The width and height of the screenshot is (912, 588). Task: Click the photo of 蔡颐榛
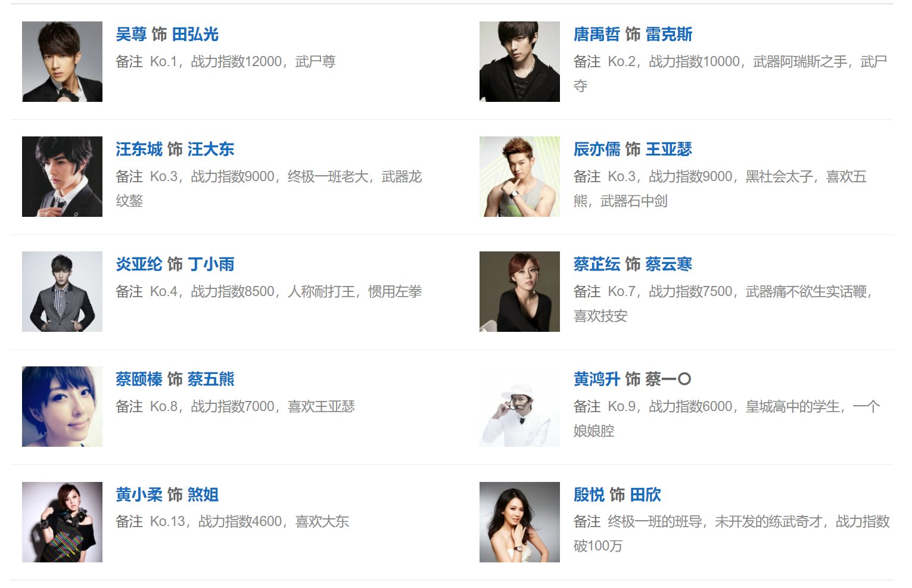click(x=62, y=407)
